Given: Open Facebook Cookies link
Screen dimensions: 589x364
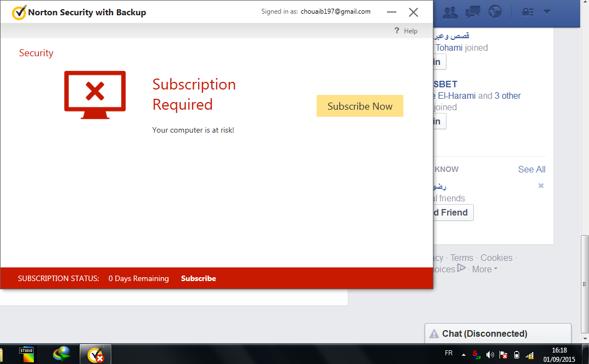Looking at the screenshot, I should [496, 258].
